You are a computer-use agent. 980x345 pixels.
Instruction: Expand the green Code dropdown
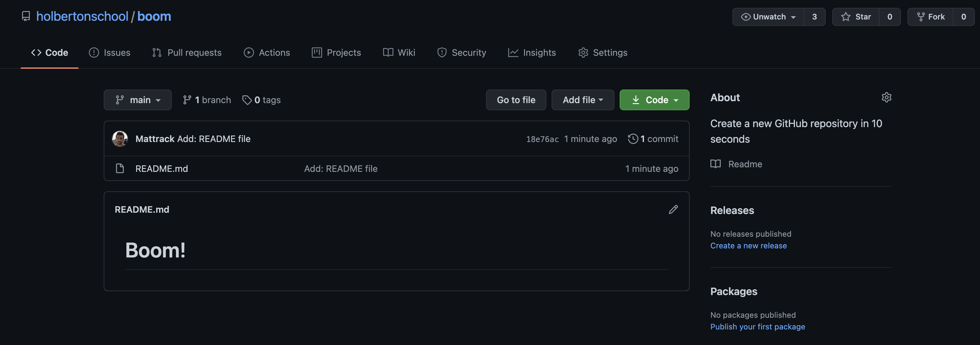tap(654, 100)
